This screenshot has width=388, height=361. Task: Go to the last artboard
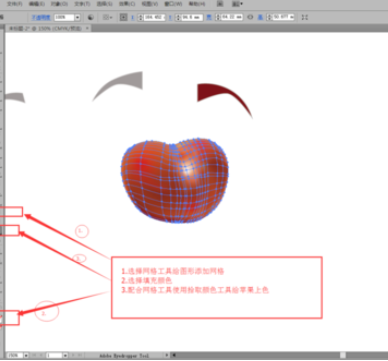click(81, 355)
